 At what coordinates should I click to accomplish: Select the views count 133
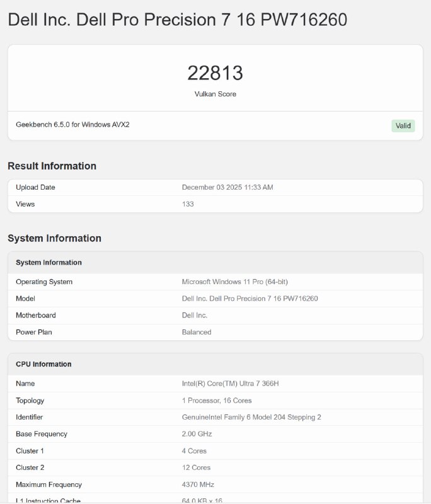188,204
